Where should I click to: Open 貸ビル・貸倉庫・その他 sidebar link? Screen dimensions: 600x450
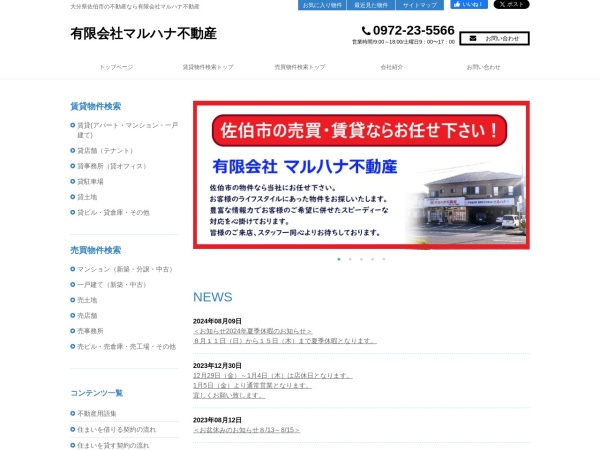pyautogui.click(x=113, y=212)
